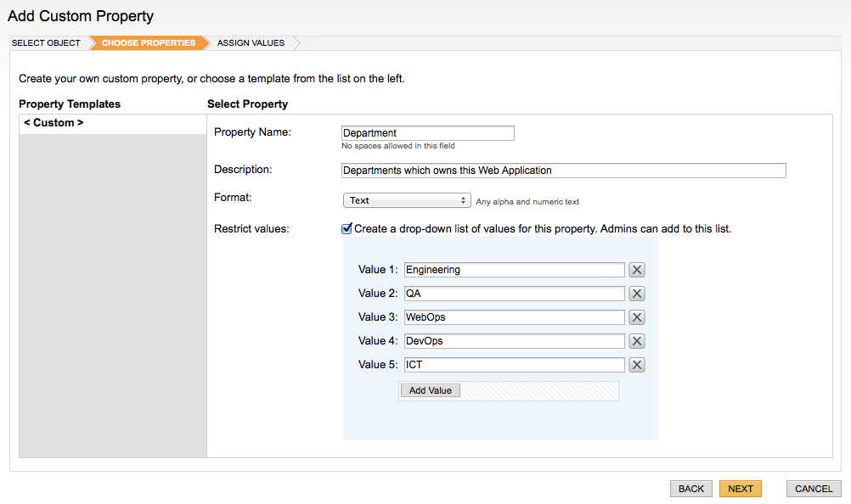
Task: Open the Format dropdown showing Text
Action: click(406, 201)
